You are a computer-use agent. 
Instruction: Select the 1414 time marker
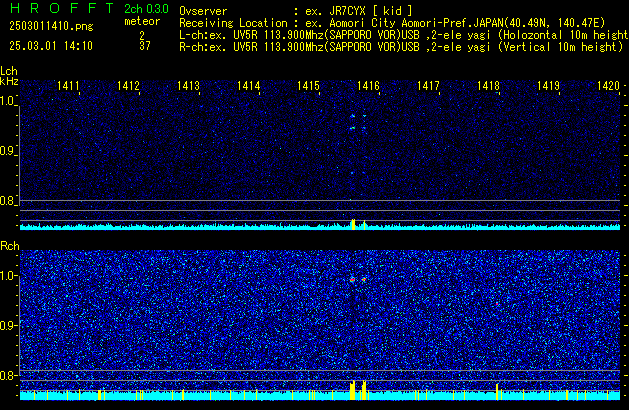pos(248,86)
